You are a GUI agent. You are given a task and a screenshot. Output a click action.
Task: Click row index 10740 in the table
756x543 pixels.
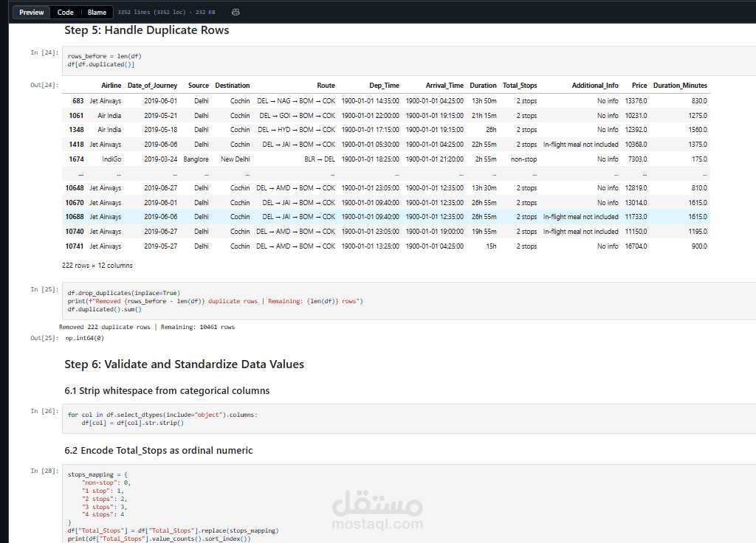click(x=75, y=232)
